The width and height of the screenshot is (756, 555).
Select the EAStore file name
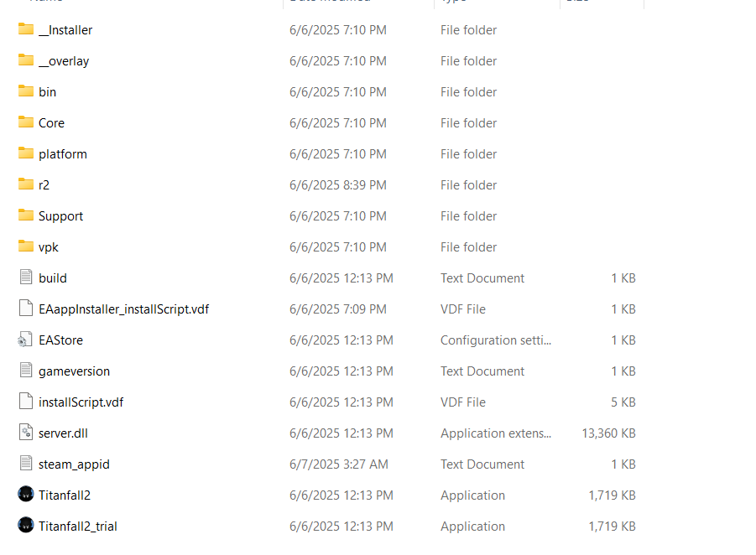point(60,340)
